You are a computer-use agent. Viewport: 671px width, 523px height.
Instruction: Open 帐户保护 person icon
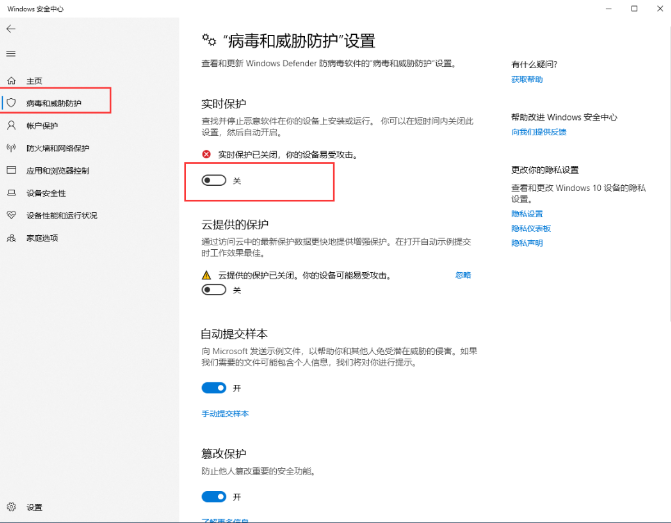[12, 125]
